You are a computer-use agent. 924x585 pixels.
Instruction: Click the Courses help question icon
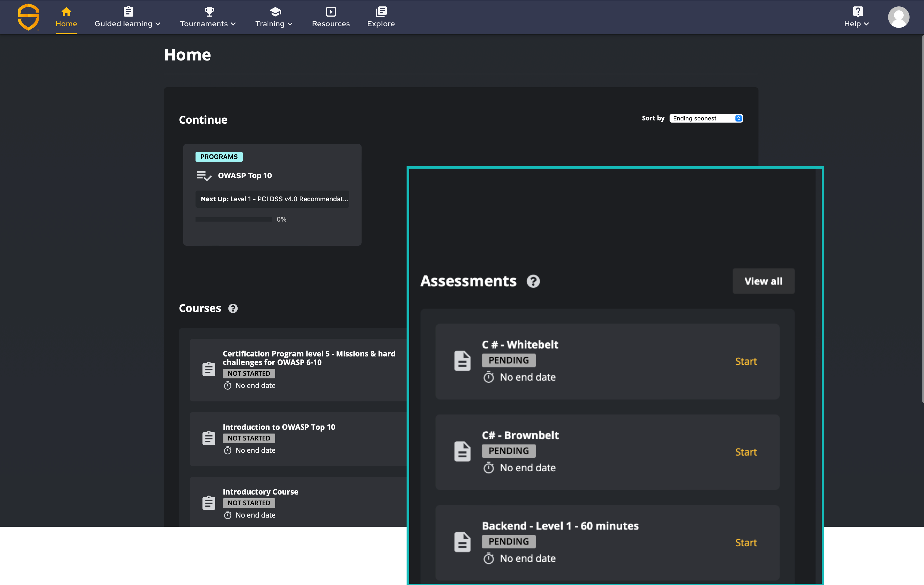coord(233,308)
